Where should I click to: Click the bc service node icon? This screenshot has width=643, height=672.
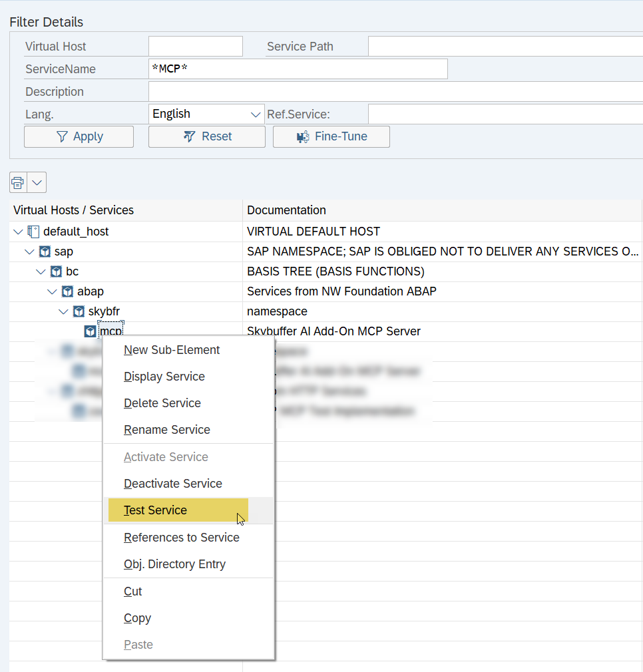[56, 271]
